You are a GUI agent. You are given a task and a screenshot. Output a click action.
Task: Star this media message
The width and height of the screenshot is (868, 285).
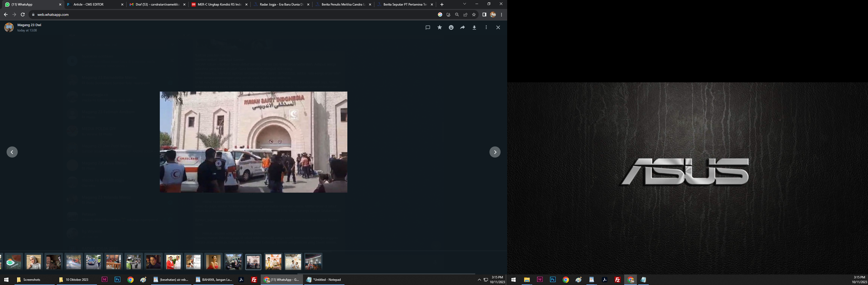439,28
